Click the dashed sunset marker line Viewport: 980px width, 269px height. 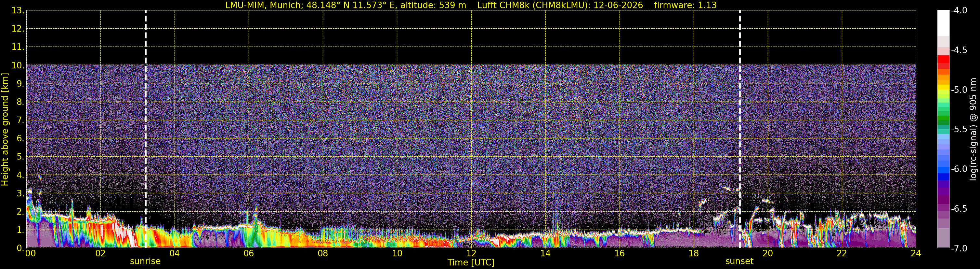click(740, 129)
